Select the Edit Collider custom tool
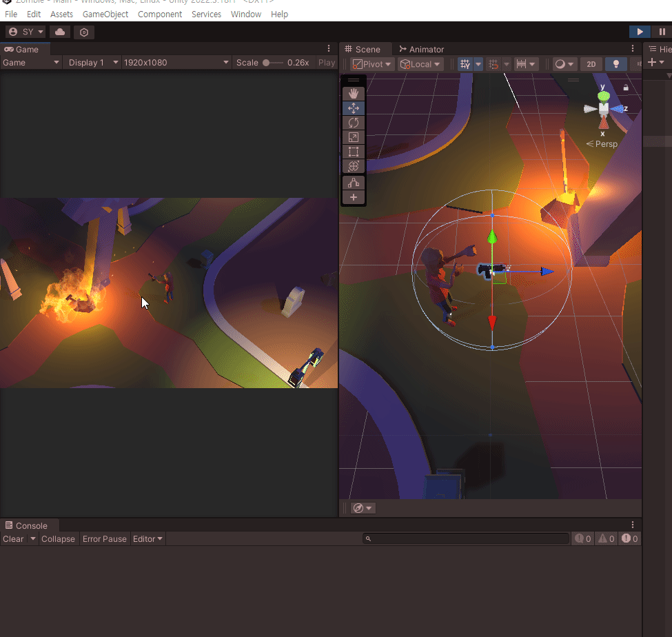 point(353,183)
